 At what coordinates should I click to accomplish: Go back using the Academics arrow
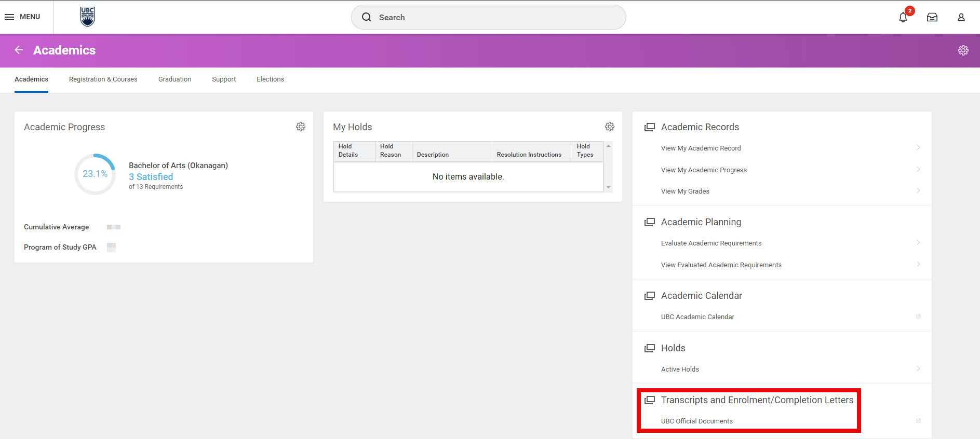tap(19, 50)
